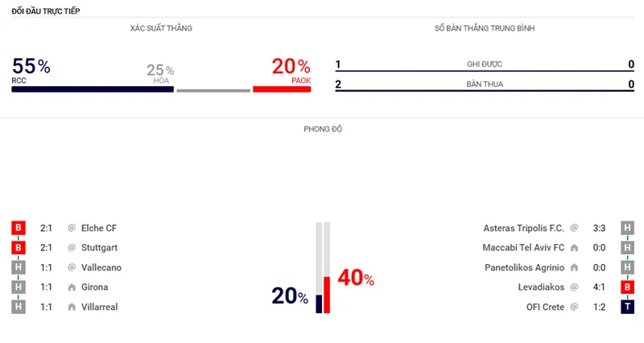Click the home icon beside Maccabi Tel Aviv FC

[574, 248]
